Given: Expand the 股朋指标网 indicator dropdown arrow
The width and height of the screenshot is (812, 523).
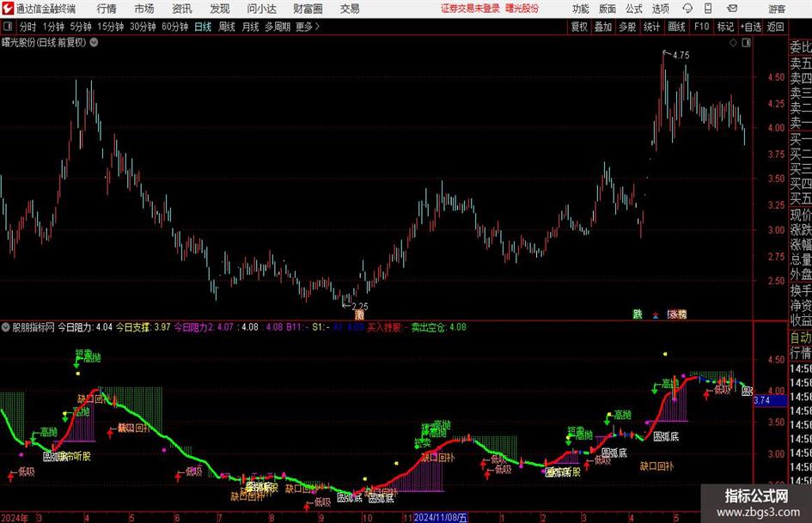Looking at the screenshot, I should [6, 327].
